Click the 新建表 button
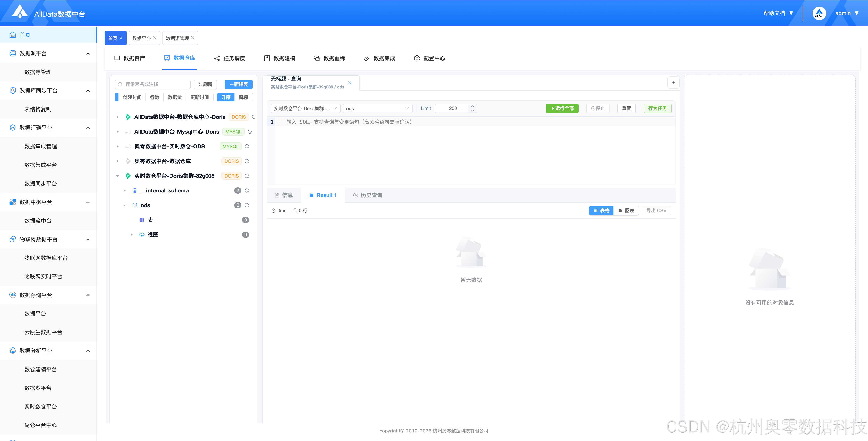868x441 pixels. click(x=239, y=84)
